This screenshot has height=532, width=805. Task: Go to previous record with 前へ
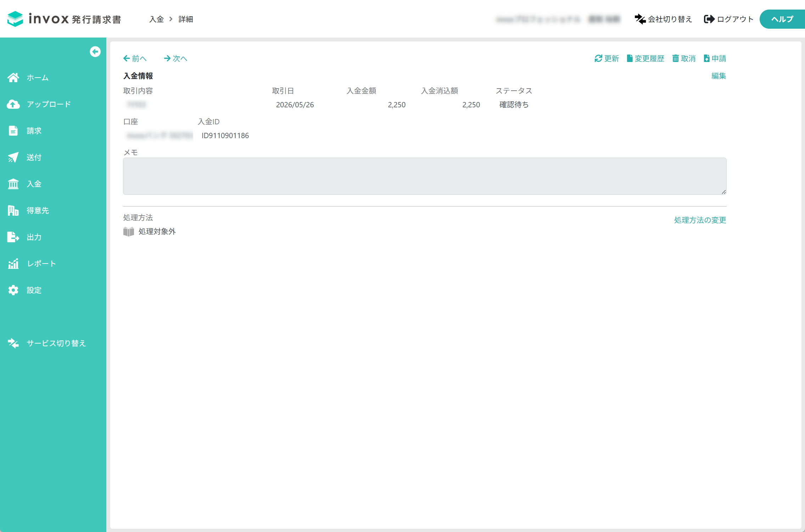pyautogui.click(x=135, y=58)
